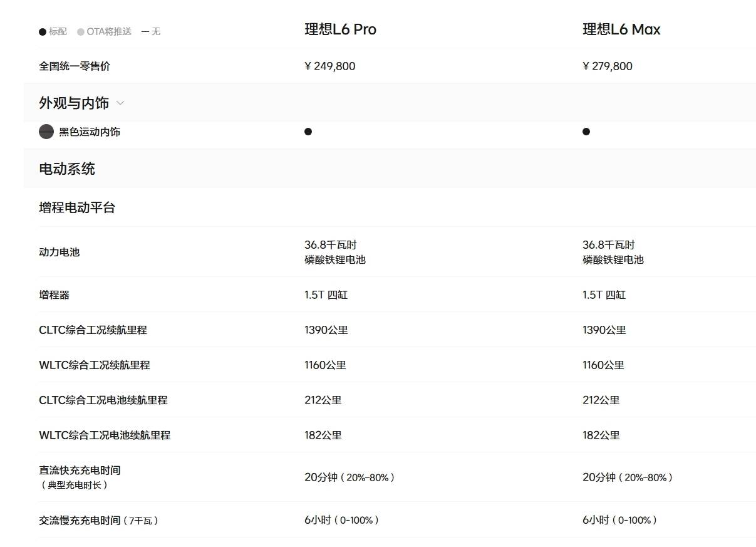Click the 20分钟 (20%-80%) value under L6 Max
This screenshot has width=756, height=547.
tap(628, 477)
